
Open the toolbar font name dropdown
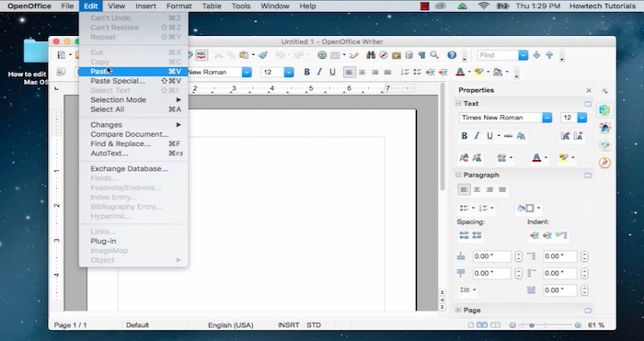[x=247, y=73]
